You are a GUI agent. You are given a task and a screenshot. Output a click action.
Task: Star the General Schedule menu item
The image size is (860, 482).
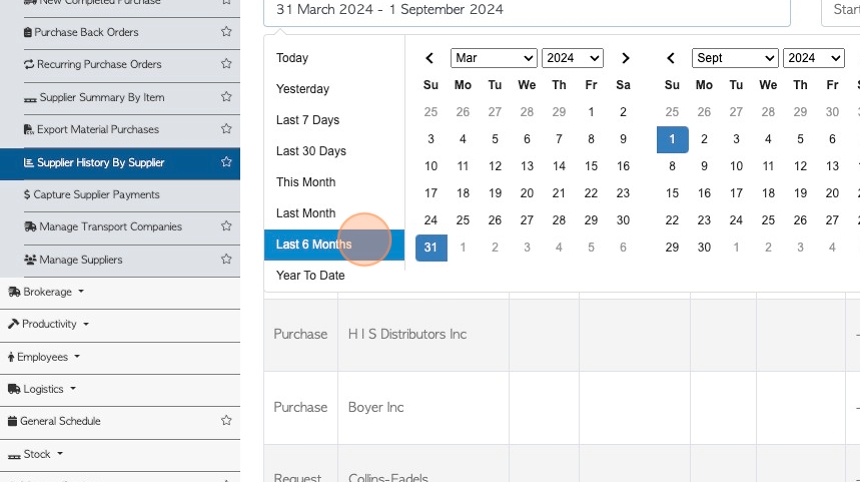point(226,421)
